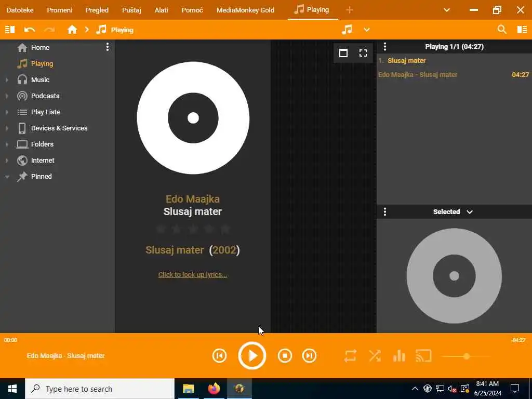Viewport: 532px width, 399px height.
Task: Expand the Internet tree arrow
Action: [7, 161]
